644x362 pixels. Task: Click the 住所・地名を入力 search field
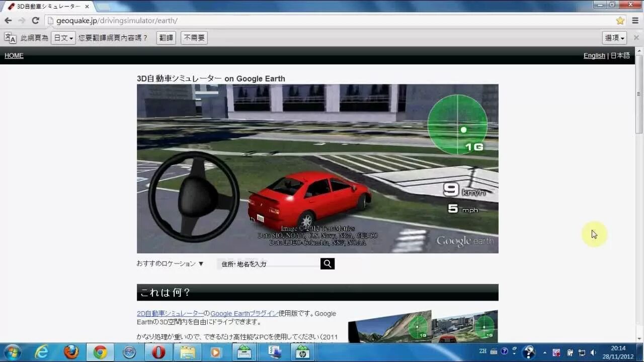tap(269, 264)
